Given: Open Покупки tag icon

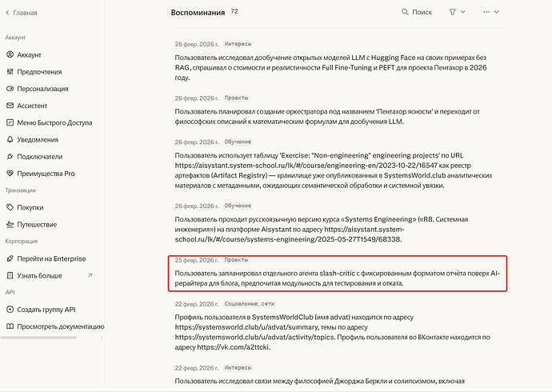Looking at the screenshot, I should pos(10,208).
